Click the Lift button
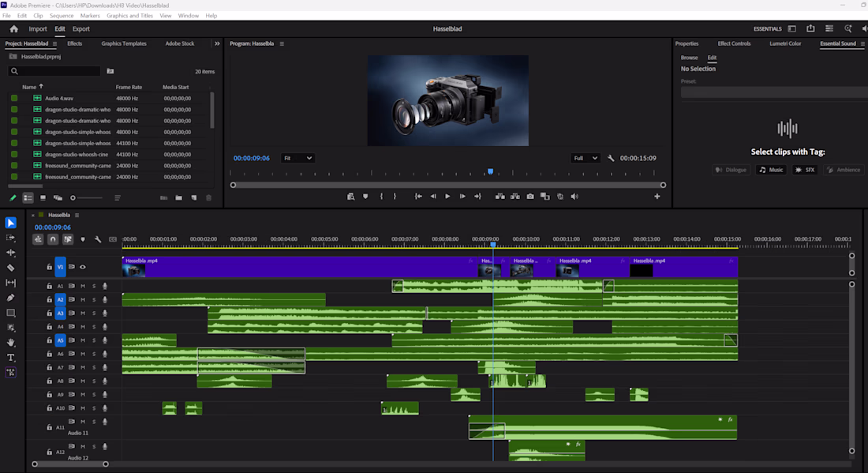 [x=499, y=197]
